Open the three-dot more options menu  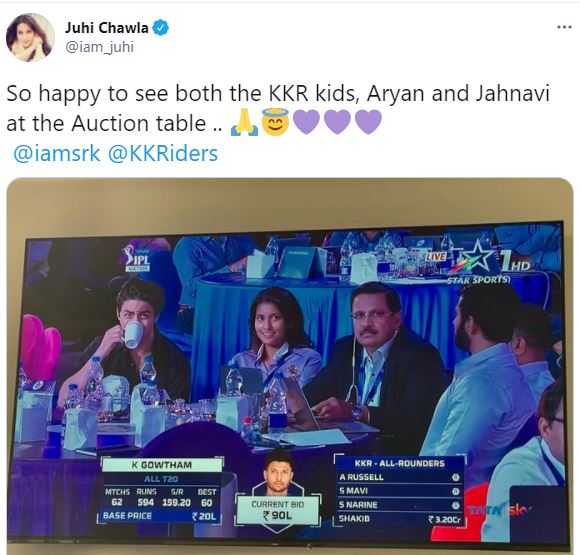[x=564, y=27]
